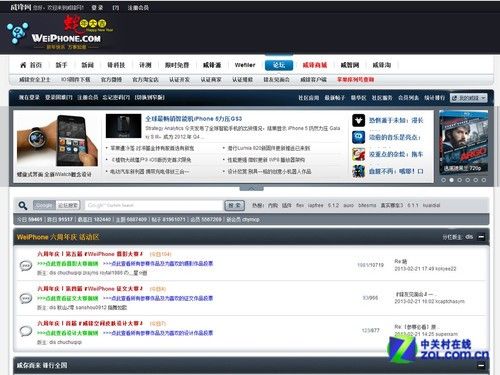The width and height of the screenshot is (500, 375).
Task: Select the first carousel dot under movie poster
Action: click(x=443, y=180)
